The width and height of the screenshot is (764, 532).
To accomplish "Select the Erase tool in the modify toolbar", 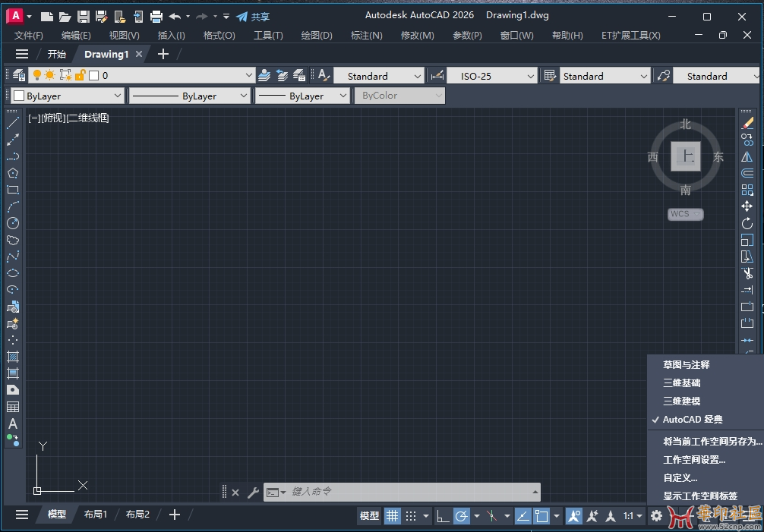I will click(747, 123).
